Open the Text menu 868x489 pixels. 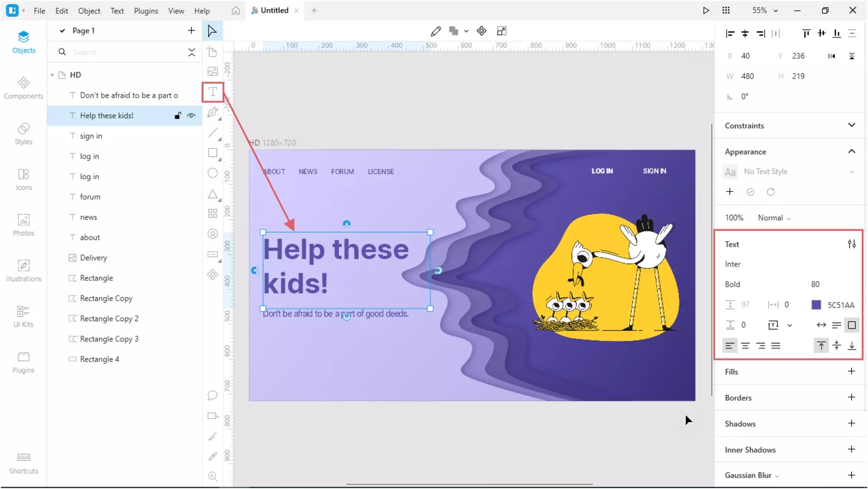click(x=117, y=11)
